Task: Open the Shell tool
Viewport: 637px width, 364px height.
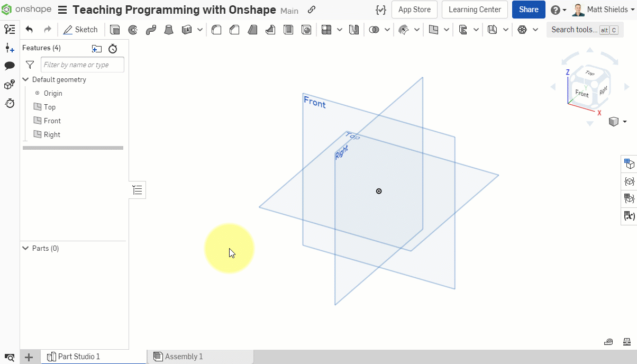Action: click(x=288, y=29)
